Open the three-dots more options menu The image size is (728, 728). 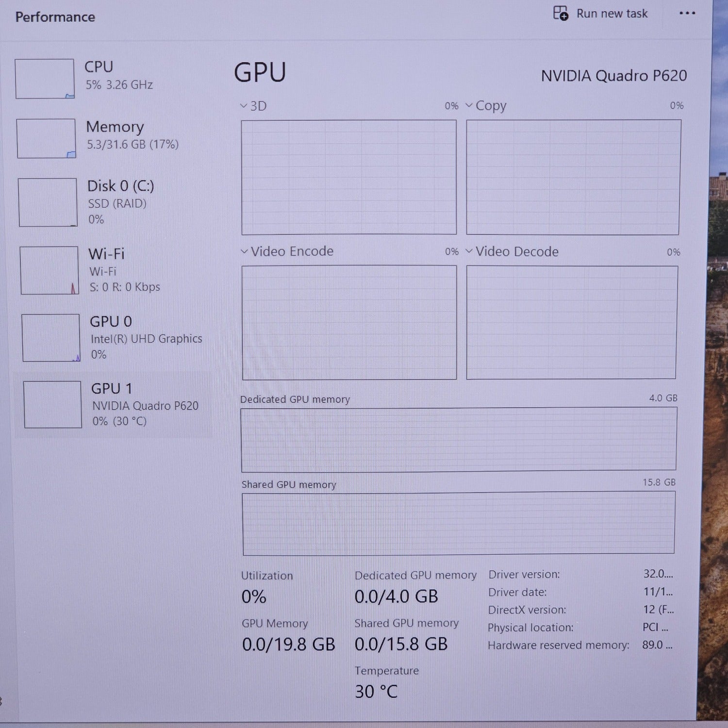pyautogui.click(x=687, y=13)
